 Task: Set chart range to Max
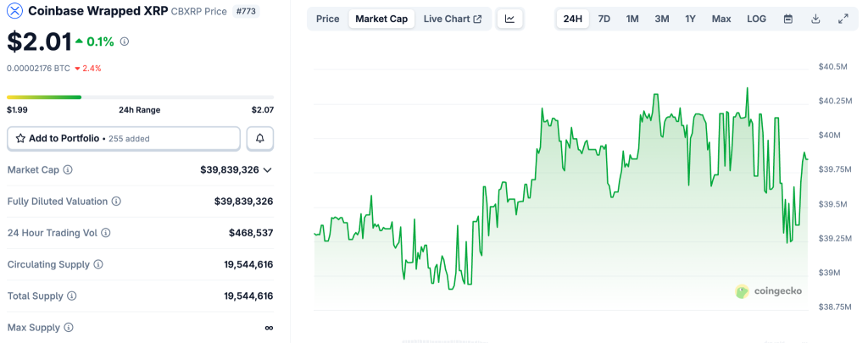point(721,19)
